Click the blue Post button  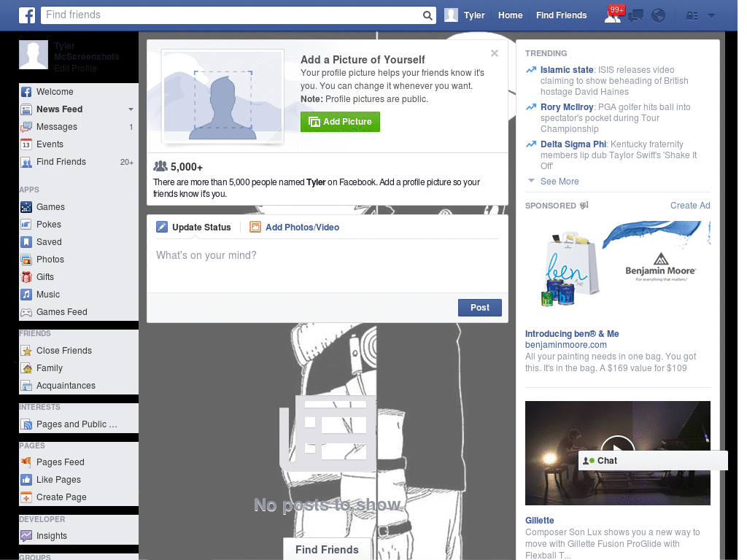(x=480, y=308)
